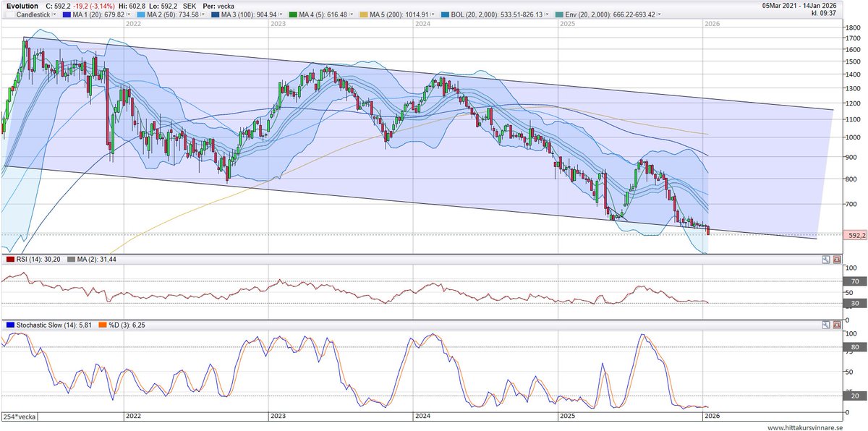The width and height of the screenshot is (868, 431).
Task: Click the RSI (14): 30,20 label
Action: click(x=38, y=259)
